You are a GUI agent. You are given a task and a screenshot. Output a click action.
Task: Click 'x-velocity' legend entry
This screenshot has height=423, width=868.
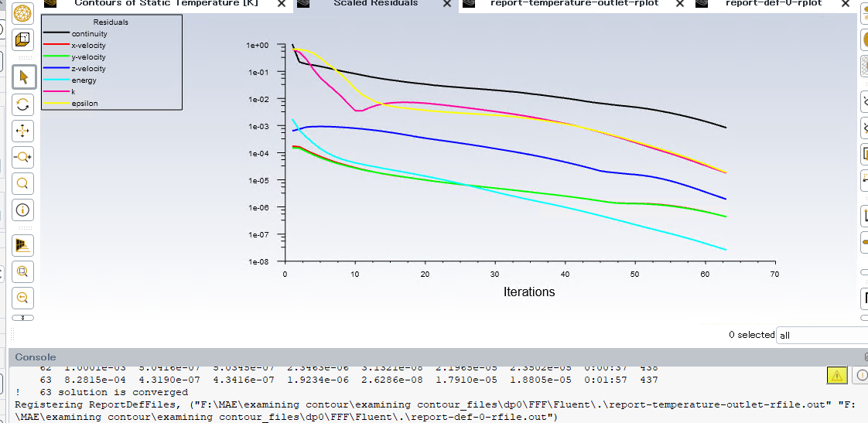pyautogui.click(x=88, y=46)
